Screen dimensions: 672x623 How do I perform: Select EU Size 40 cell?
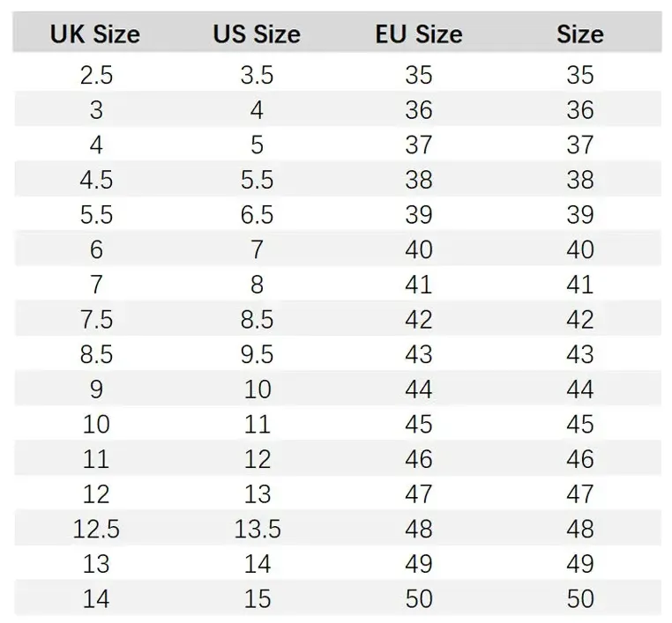(419, 249)
